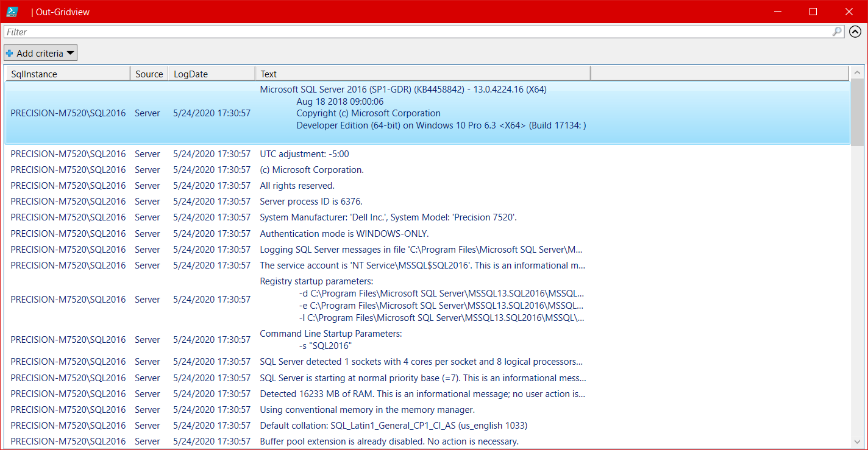868x450 pixels.
Task: Select the UTC adjustment -5:00 row
Action: 305,154
